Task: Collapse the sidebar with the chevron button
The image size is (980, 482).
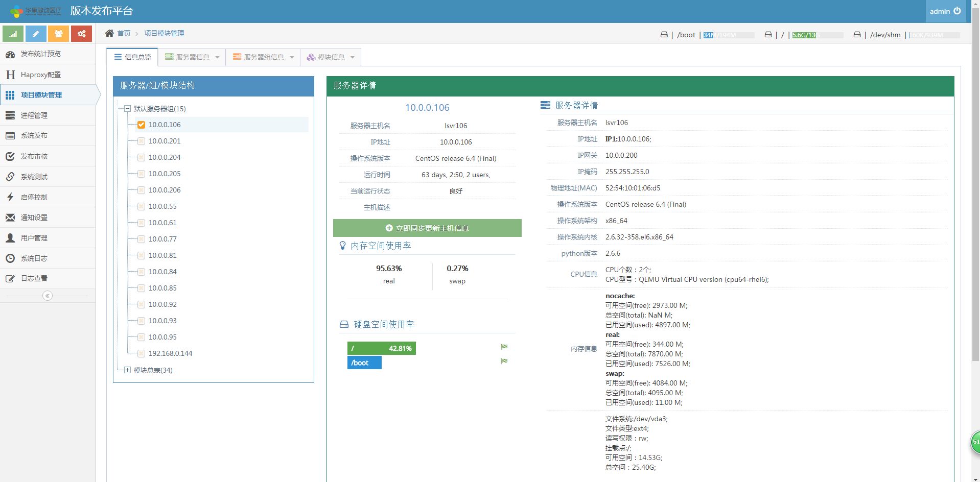Action: point(48,296)
